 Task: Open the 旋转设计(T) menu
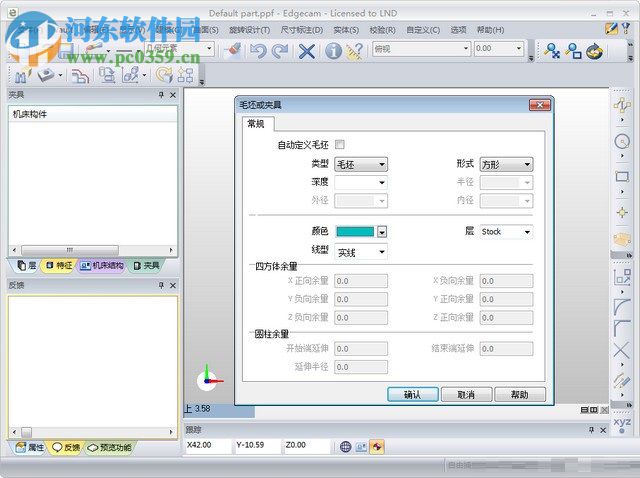click(249, 30)
